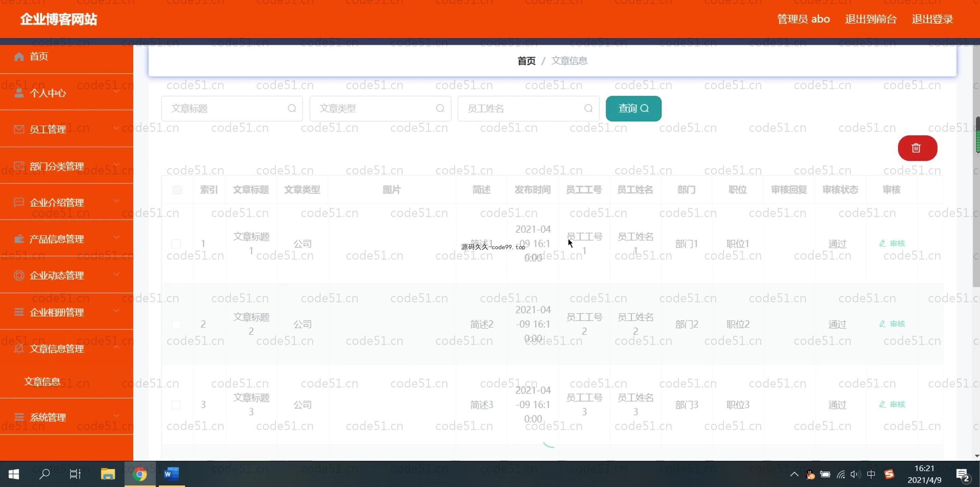Image resolution: width=980 pixels, height=487 pixels.
Task: Expand the 部门分类管理 chevron
Action: (116, 164)
